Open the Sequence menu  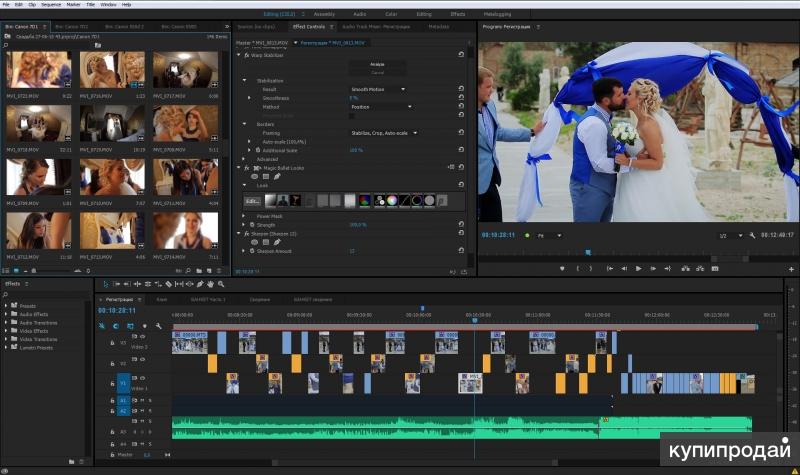[51, 4]
